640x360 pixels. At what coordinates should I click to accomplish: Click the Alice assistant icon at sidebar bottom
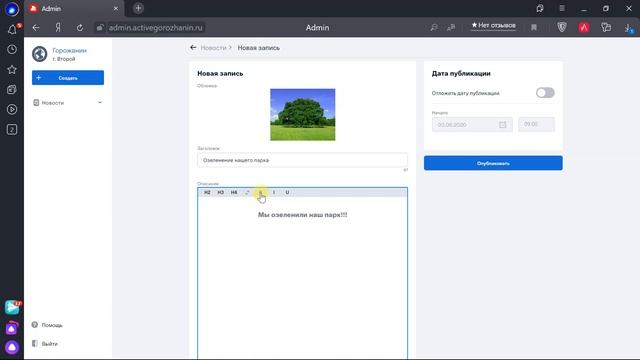coord(12,347)
